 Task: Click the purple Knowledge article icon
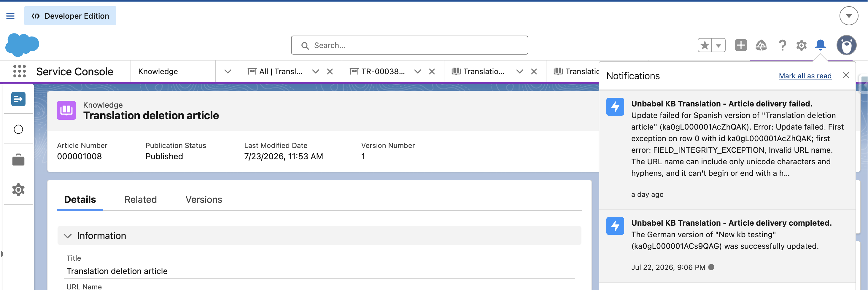[x=66, y=110]
